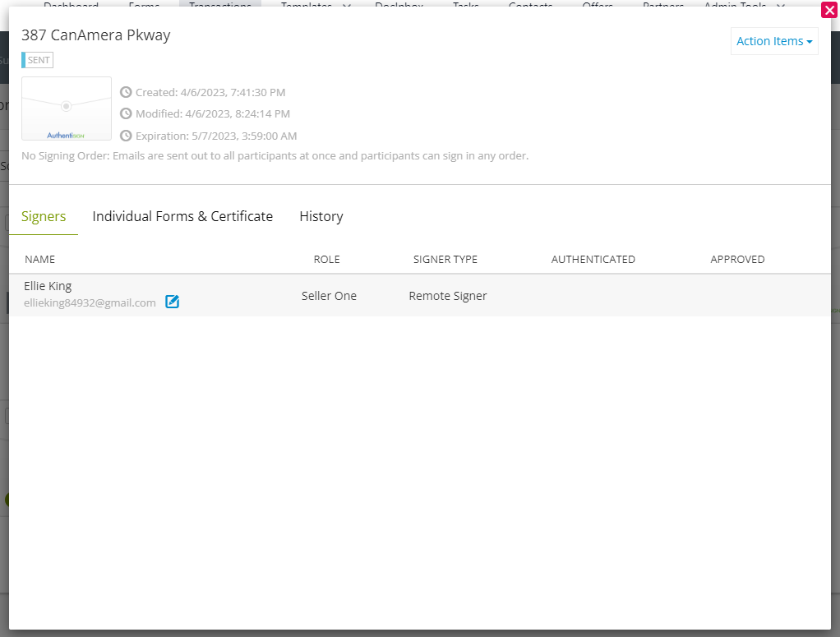Open the Transactions navigation item
Image resolution: width=840 pixels, height=637 pixels.
pos(219,6)
